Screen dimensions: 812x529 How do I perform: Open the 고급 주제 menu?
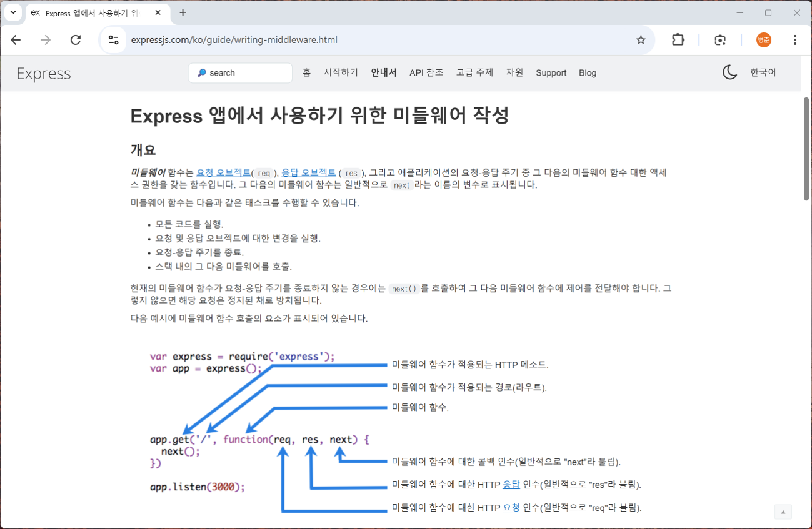pyautogui.click(x=474, y=72)
